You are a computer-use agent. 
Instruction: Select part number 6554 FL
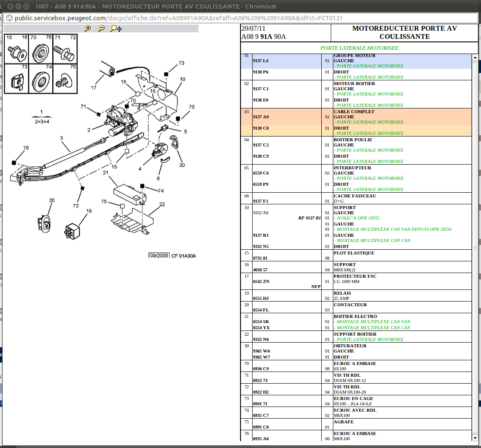click(x=261, y=310)
